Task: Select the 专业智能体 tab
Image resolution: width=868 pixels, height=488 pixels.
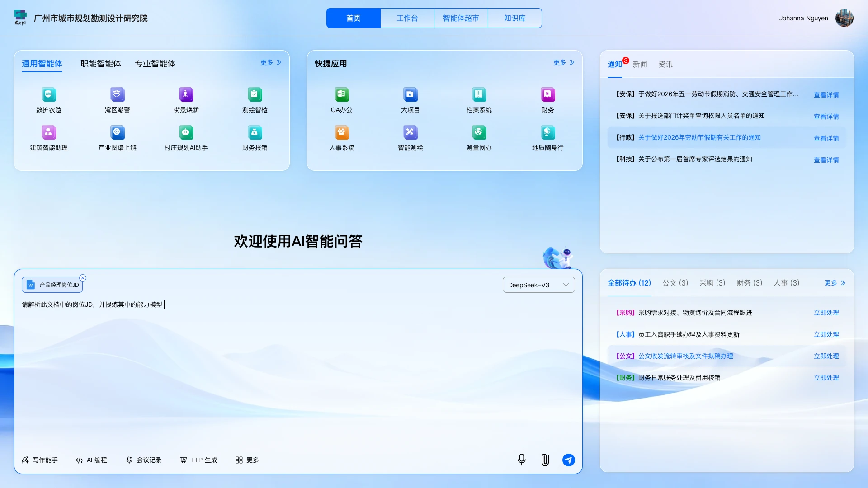Action: point(155,64)
